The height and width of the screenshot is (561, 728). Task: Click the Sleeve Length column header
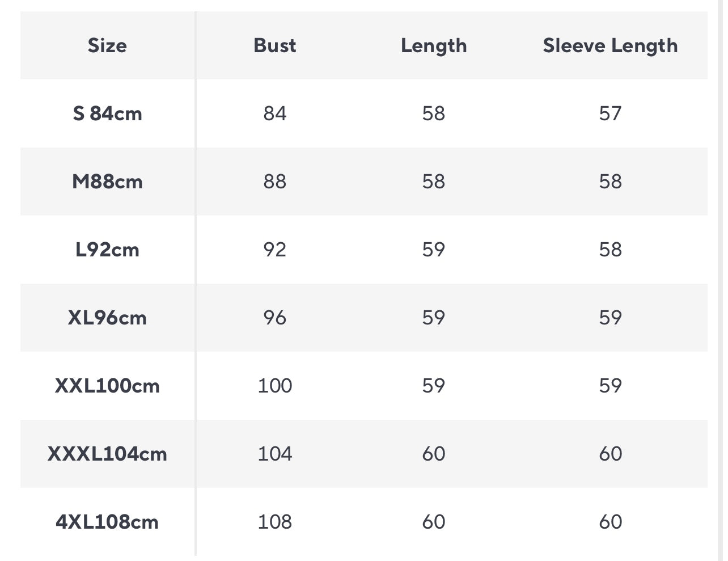pyautogui.click(x=610, y=46)
